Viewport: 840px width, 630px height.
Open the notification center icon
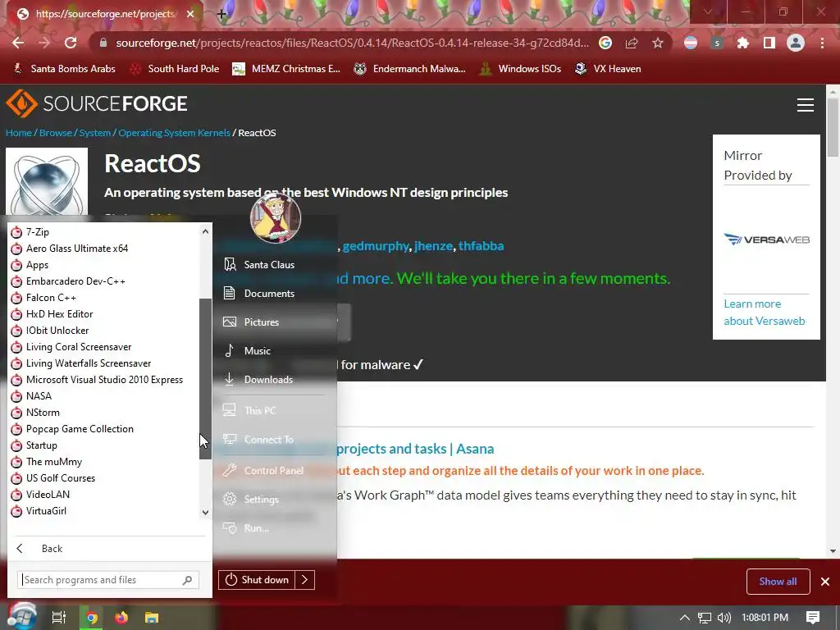813,618
